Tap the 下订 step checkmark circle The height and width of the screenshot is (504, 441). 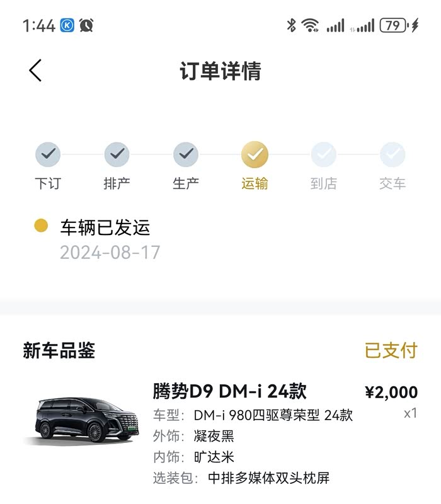[48, 154]
